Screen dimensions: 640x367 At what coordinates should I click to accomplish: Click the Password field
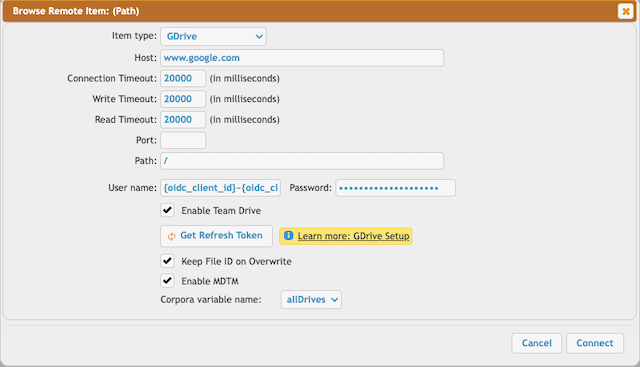pyautogui.click(x=396, y=188)
